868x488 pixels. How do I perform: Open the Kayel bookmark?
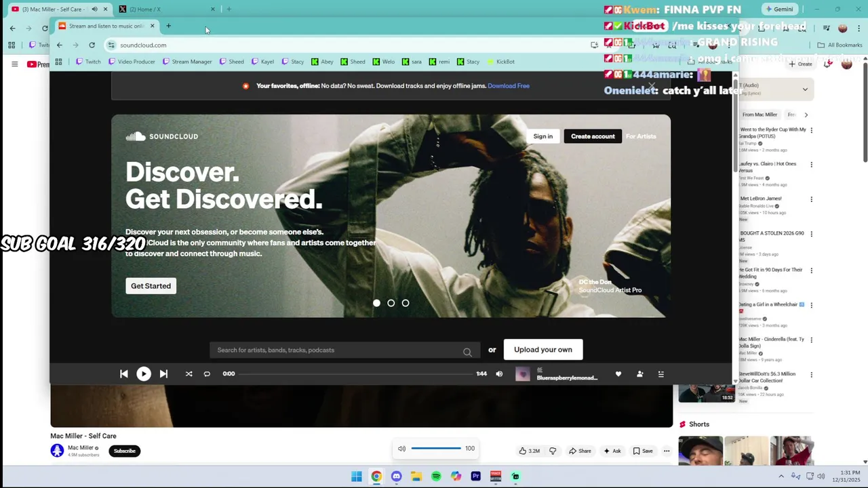coord(262,62)
